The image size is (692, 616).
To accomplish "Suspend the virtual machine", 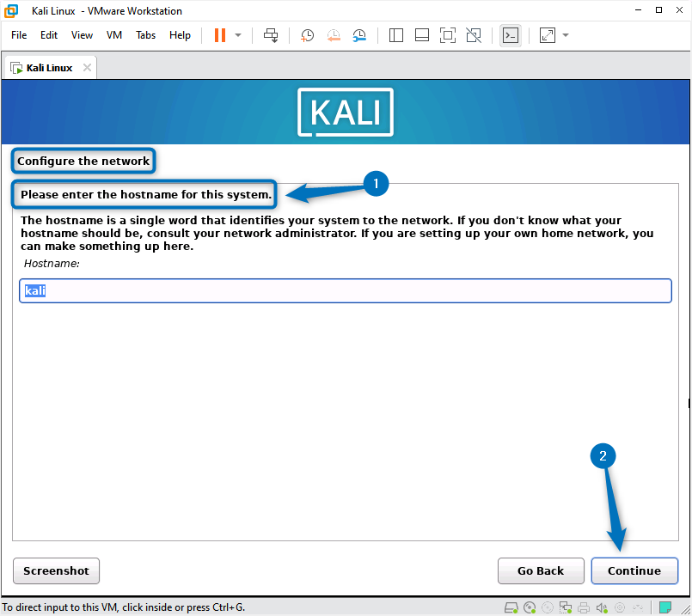I will (219, 34).
